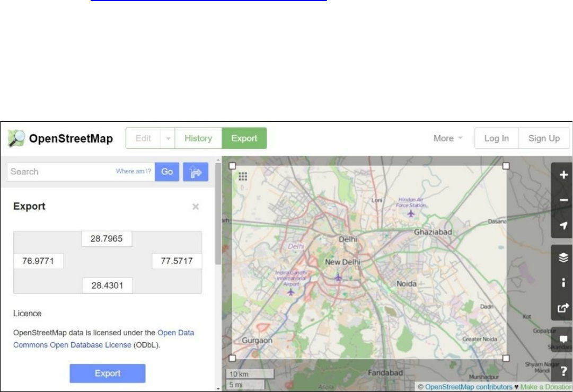Switch to the History tab

pos(198,138)
